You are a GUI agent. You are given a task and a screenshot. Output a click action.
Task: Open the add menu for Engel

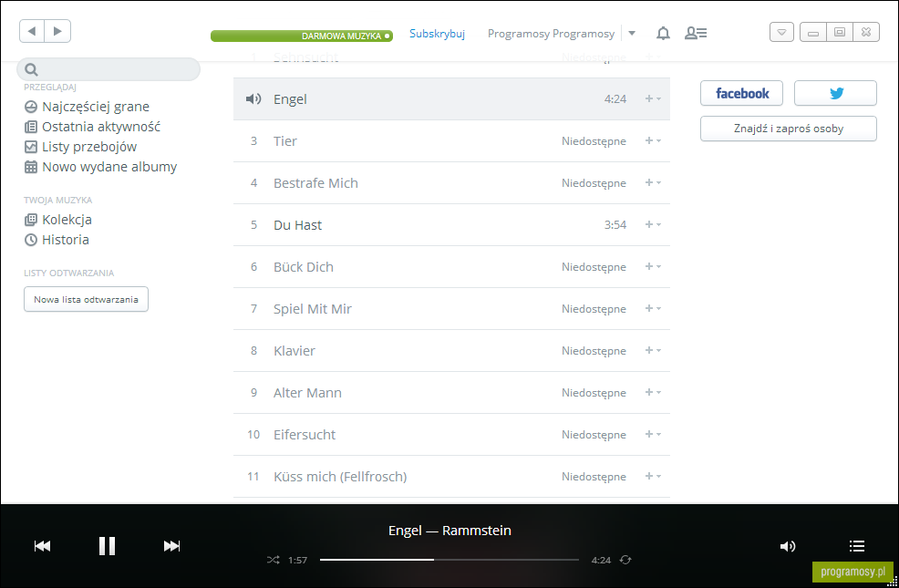[x=653, y=98]
